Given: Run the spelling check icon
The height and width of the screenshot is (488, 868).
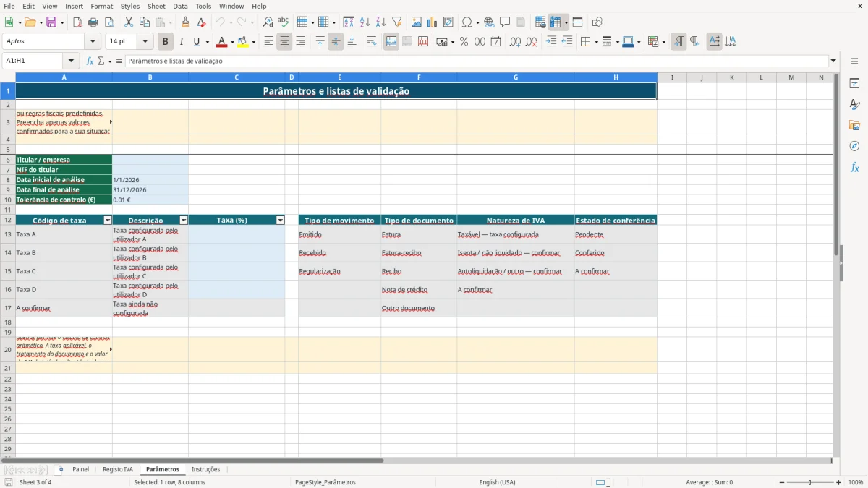Looking at the screenshot, I should [x=284, y=22].
